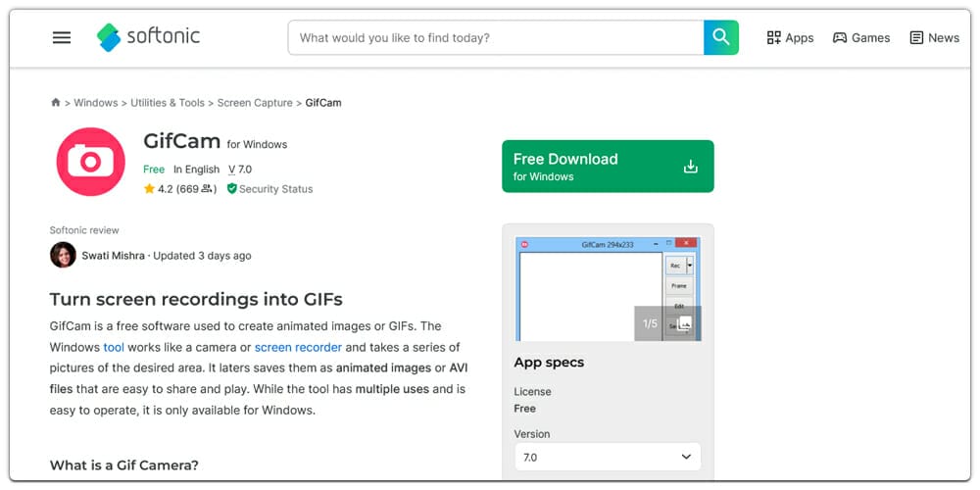Expand the Version 7.0 dropdown
Viewport: 980px width, 490px height.
click(608, 457)
